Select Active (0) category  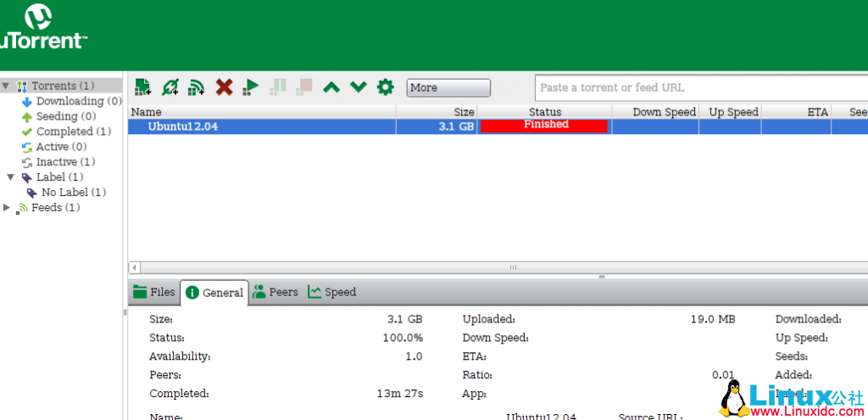click(61, 147)
